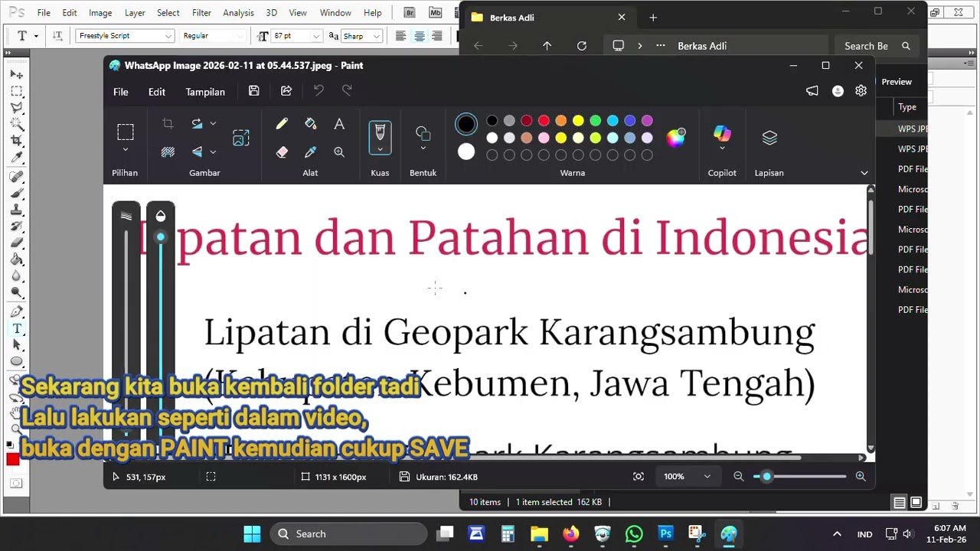Open Photoshop font family dropdown Freestyle Script

pyautogui.click(x=168, y=36)
